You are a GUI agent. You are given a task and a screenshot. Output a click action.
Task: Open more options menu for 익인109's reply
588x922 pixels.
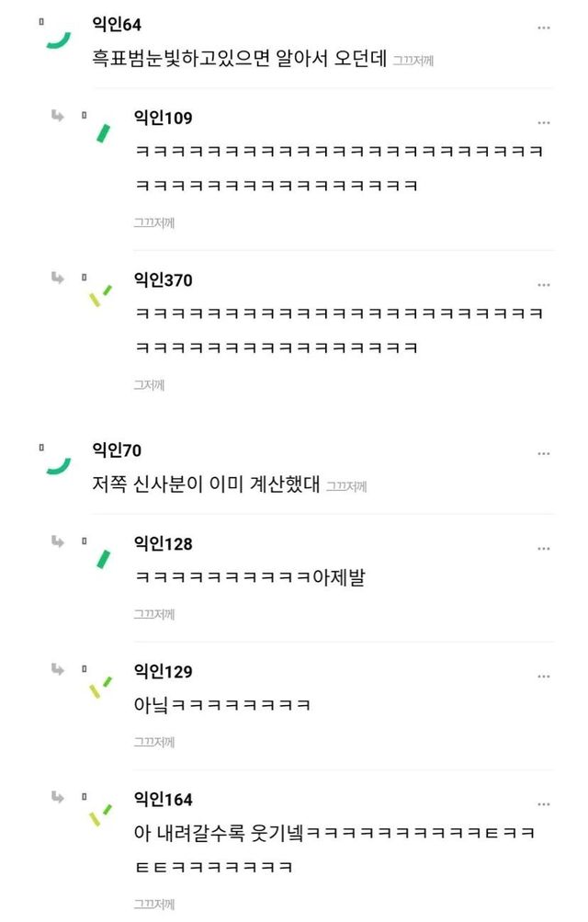click(x=544, y=122)
